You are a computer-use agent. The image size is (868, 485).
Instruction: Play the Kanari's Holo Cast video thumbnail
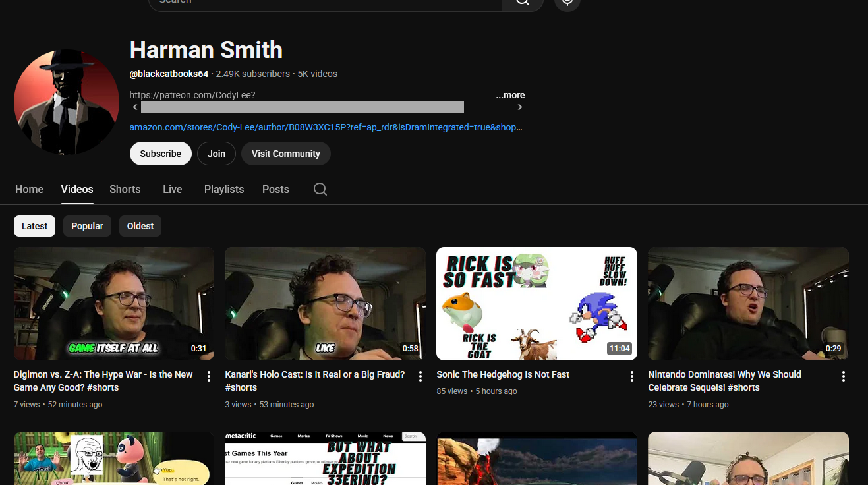(x=326, y=304)
